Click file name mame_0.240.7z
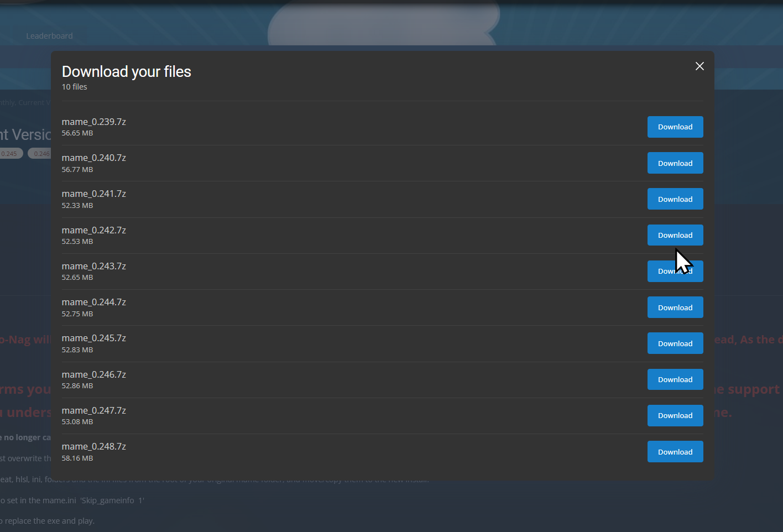Image resolution: width=783 pixels, height=532 pixels. coord(94,158)
